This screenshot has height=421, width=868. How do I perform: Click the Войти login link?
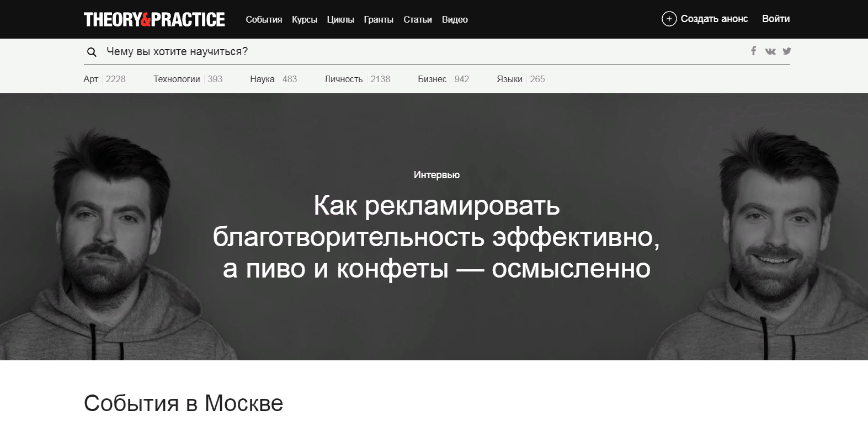point(775,19)
